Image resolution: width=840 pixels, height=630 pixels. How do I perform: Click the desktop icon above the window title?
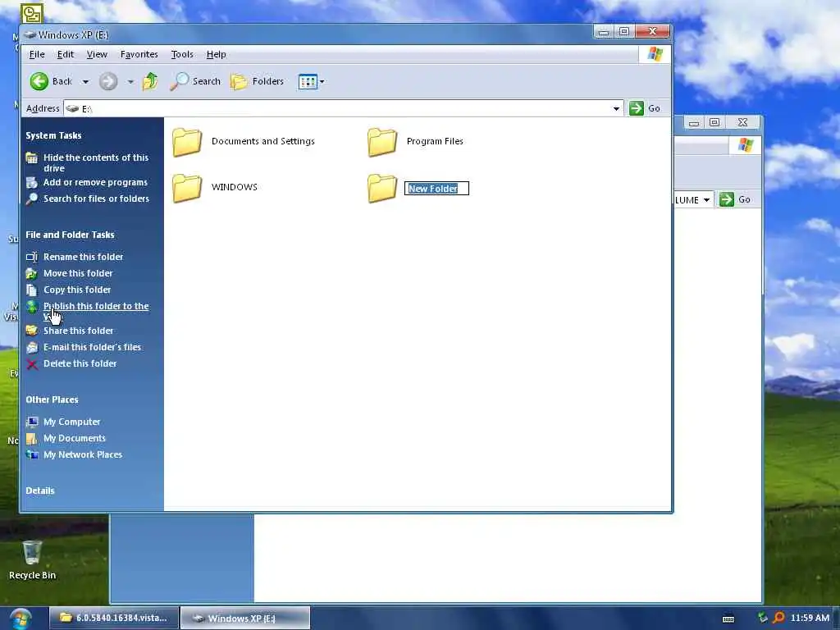coord(32,13)
